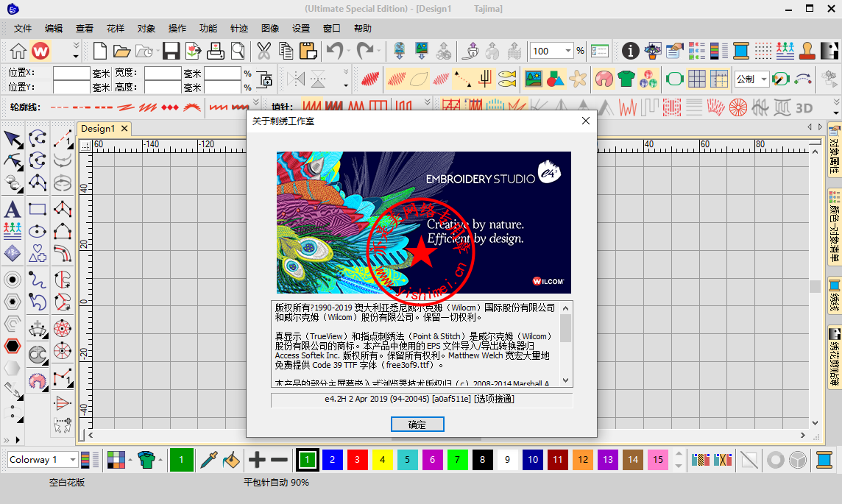This screenshot has height=504, width=842.
Task: Choose the Lettering tool letter A icon
Action: tap(13, 209)
